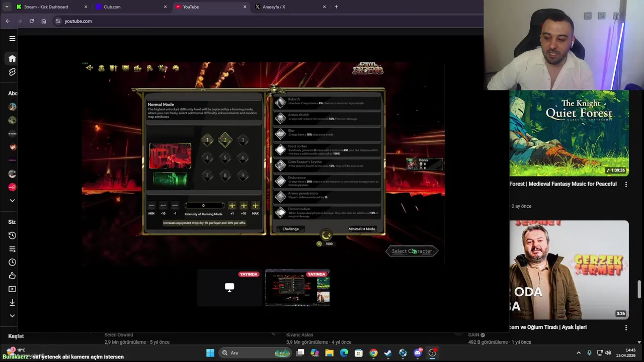
Task: Open options for Quiet Forest video
Action: [626, 185]
